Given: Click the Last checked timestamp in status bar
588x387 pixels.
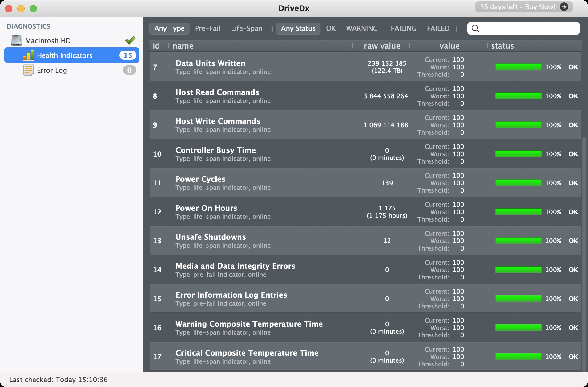Looking at the screenshot, I should (x=58, y=380).
